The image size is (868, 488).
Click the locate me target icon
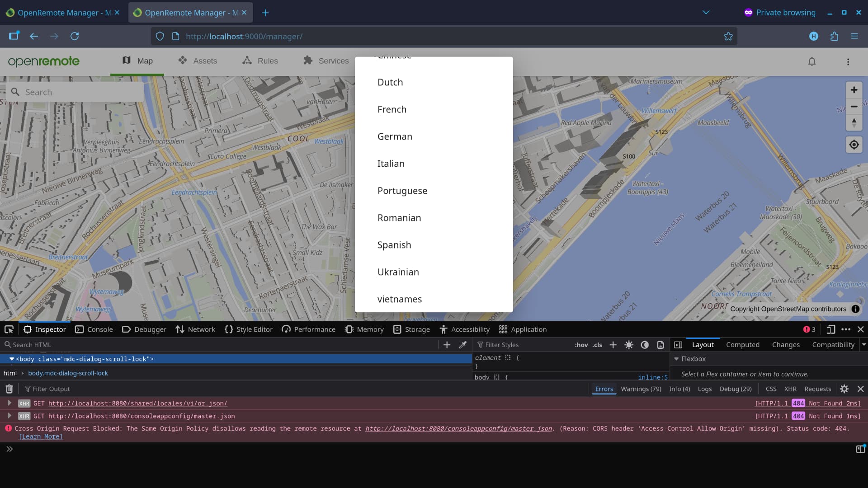854,145
